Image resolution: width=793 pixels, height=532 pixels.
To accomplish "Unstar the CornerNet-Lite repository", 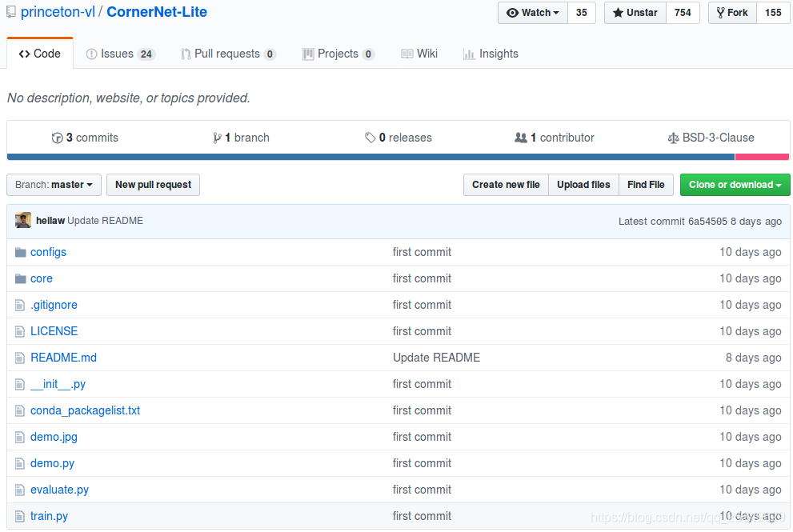I will [635, 13].
